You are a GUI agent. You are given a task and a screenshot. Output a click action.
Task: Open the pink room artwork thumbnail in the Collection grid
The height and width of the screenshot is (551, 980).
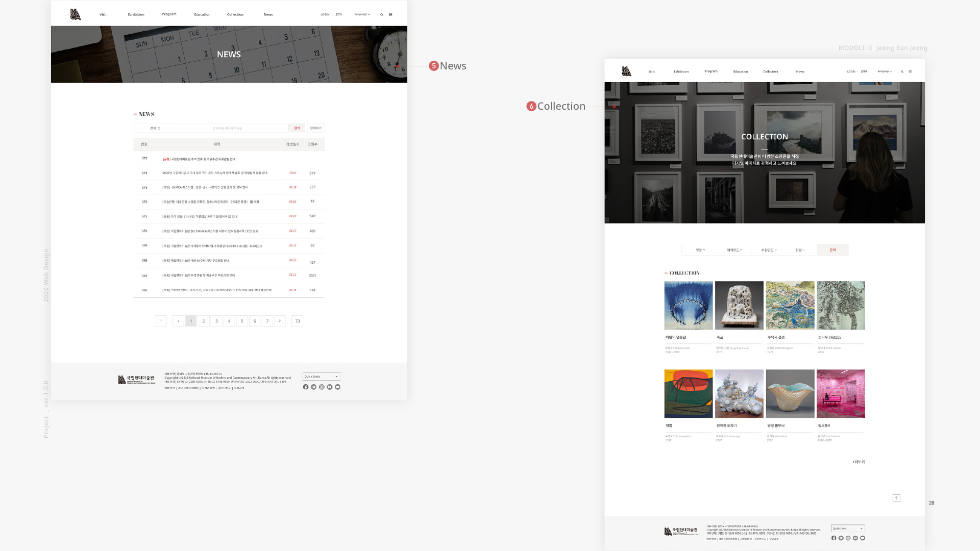tap(841, 393)
